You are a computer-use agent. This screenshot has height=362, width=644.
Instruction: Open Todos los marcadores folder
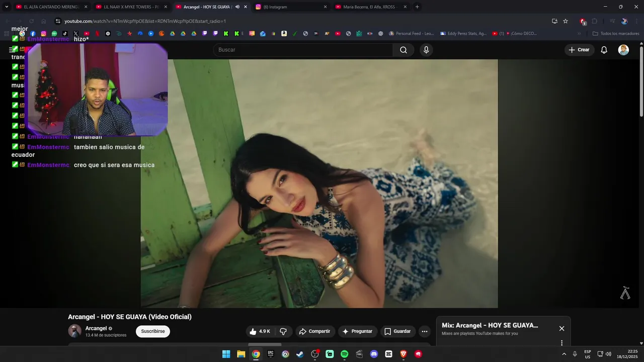[616, 34]
